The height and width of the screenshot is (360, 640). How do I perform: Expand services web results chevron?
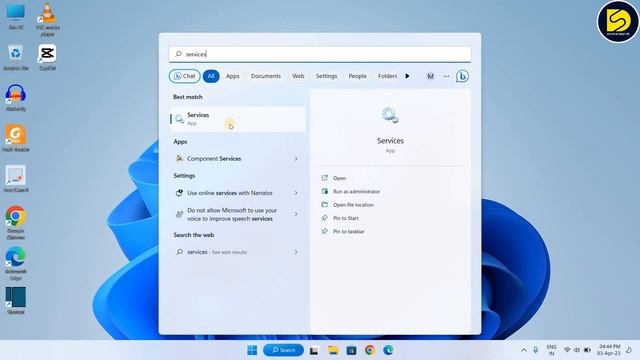(296, 252)
